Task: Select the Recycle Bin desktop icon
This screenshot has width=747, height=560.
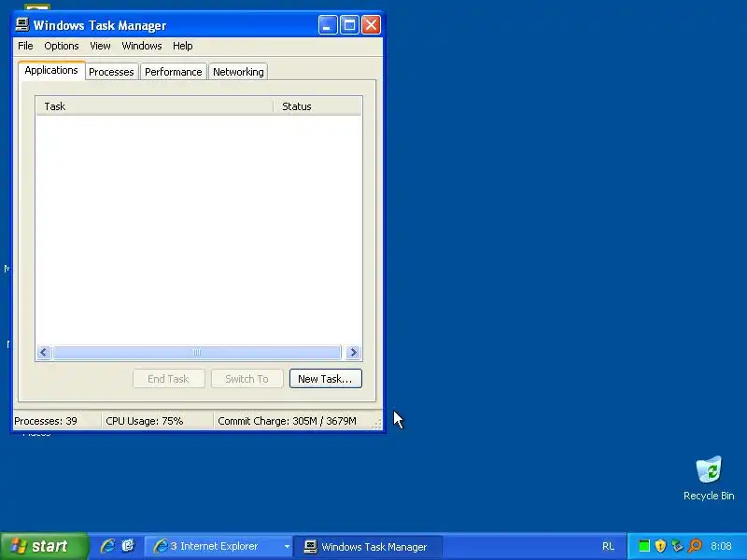Action: tap(709, 478)
